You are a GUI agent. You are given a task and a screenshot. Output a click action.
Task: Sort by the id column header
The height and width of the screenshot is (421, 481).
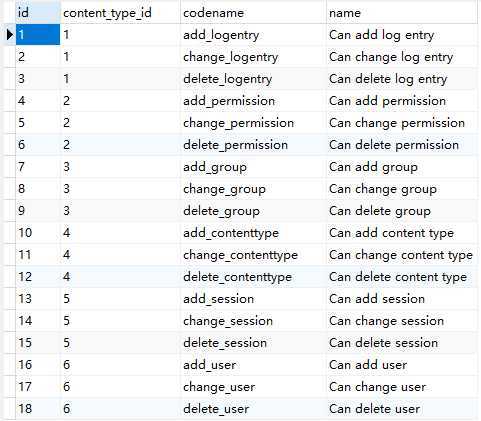pyautogui.click(x=38, y=13)
